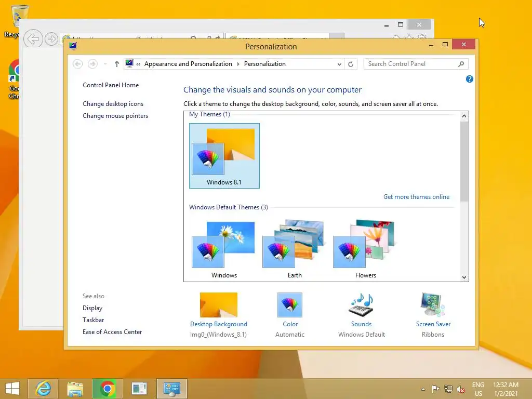Click Get more themes online link
The width and height of the screenshot is (532, 399).
point(416,197)
